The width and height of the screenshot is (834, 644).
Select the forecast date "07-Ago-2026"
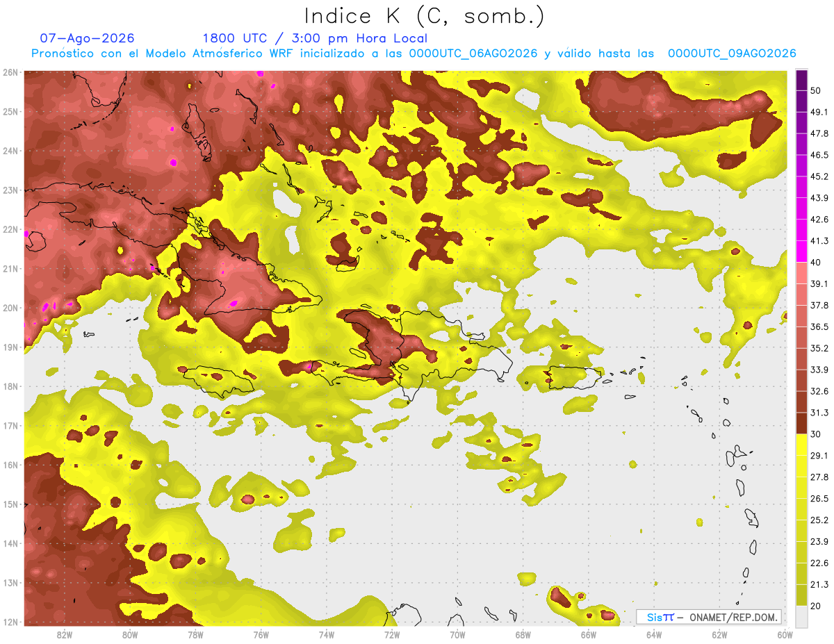pyautogui.click(x=87, y=38)
